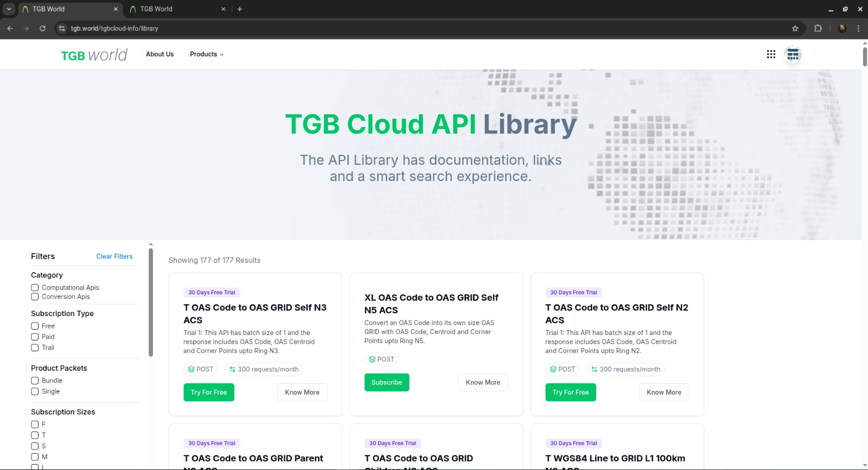Click 30 Days Free Trial tag on Self N2 card
Image resolution: width=868 pixels, height=470 pixels.
(x=573, y=293)
